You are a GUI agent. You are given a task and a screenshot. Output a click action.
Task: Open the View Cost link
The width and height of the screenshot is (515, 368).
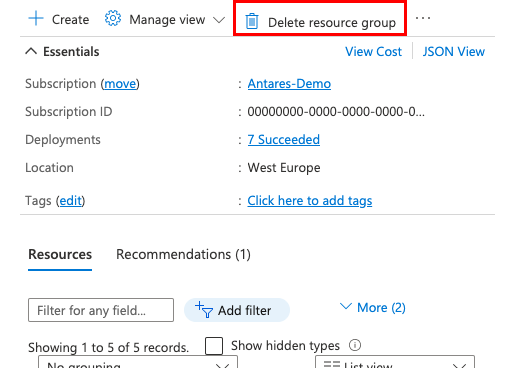[x=373, y=52]
